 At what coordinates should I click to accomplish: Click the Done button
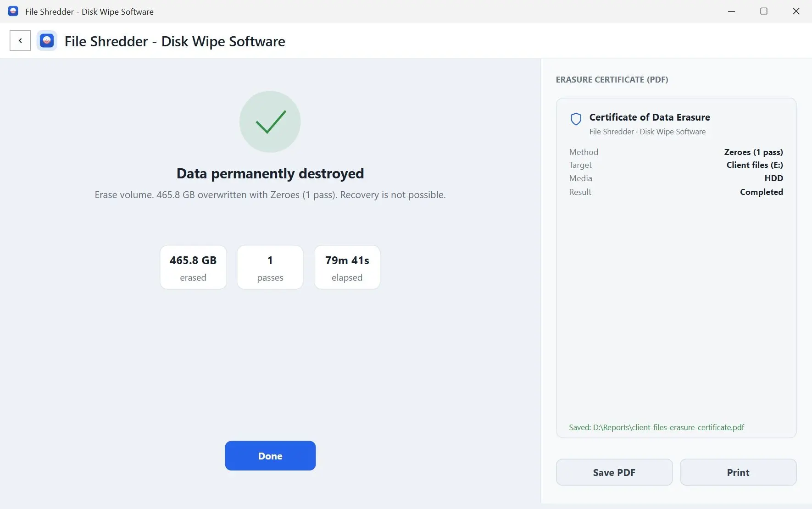[270, 456]
